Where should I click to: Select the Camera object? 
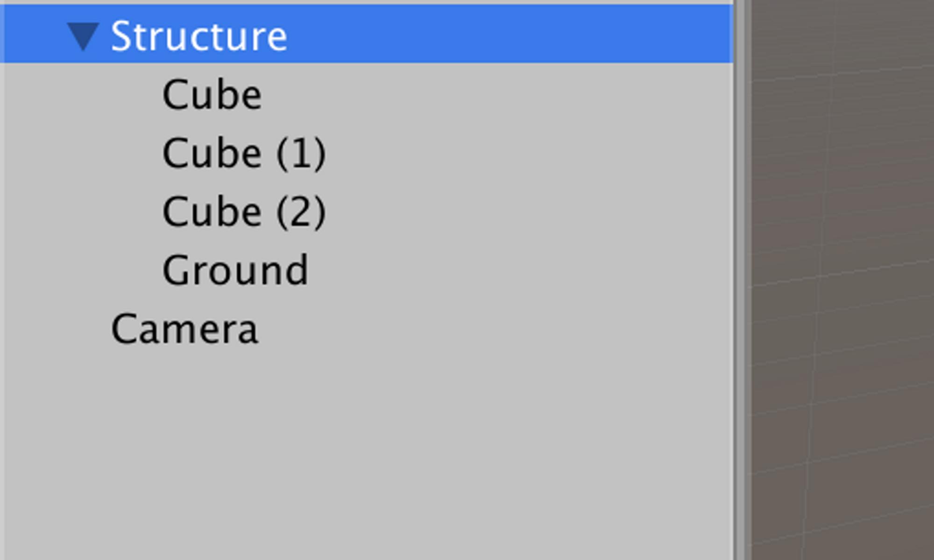(x=184, y=329)
